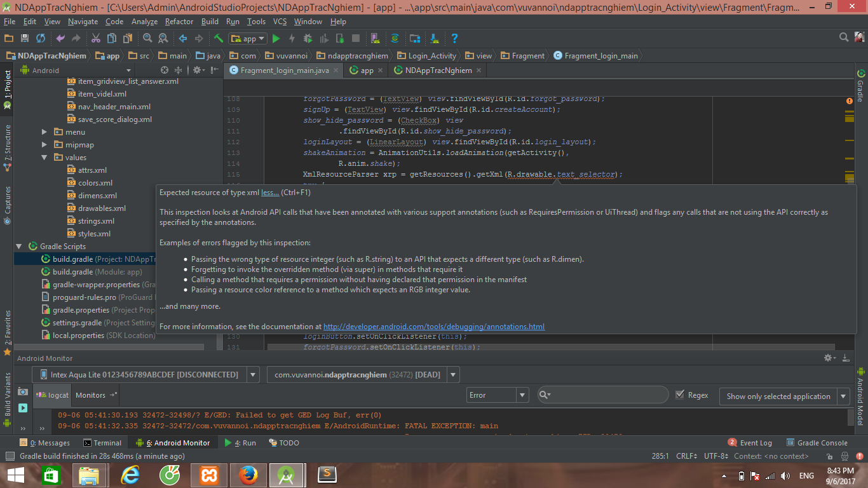Screen dimensions: 868x488
Task: Click the Make Project hammer icon
Action: click(x=219, y=39)
